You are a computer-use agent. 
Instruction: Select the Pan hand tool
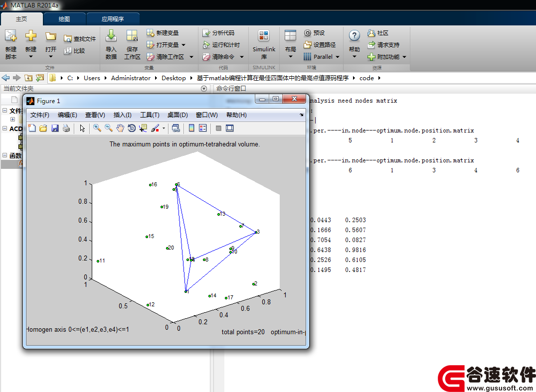[x=120, y=129]
